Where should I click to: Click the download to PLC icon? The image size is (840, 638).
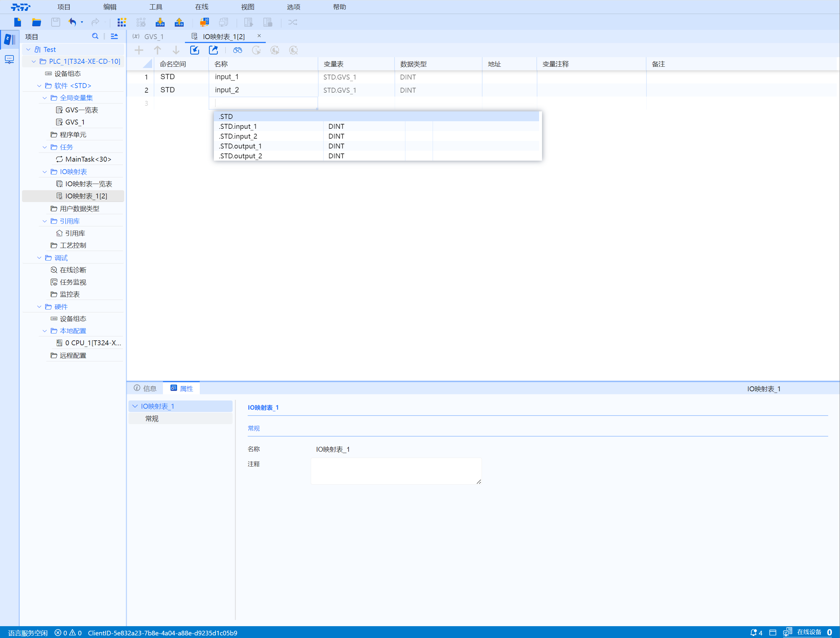click(160, 22)
